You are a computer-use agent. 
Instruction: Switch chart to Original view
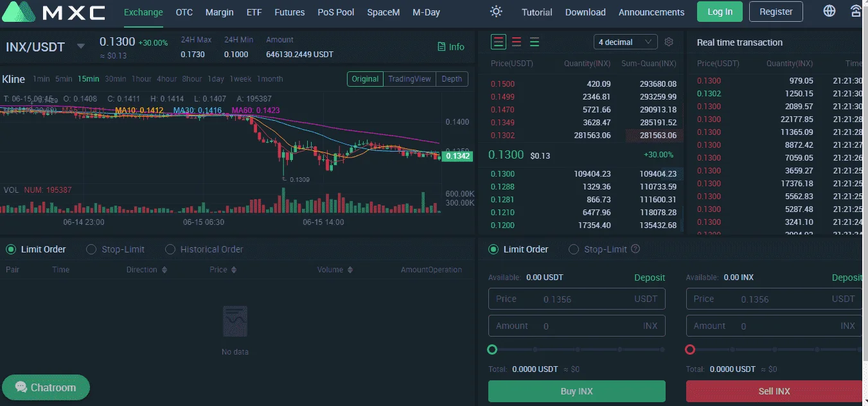pos(365,79)
